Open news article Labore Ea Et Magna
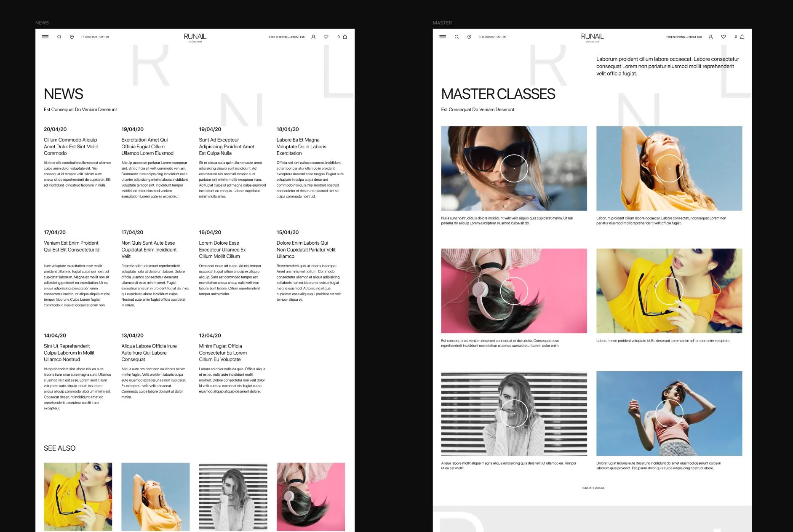793x532 pixels. pyautogui.click(x=302, y=147)
